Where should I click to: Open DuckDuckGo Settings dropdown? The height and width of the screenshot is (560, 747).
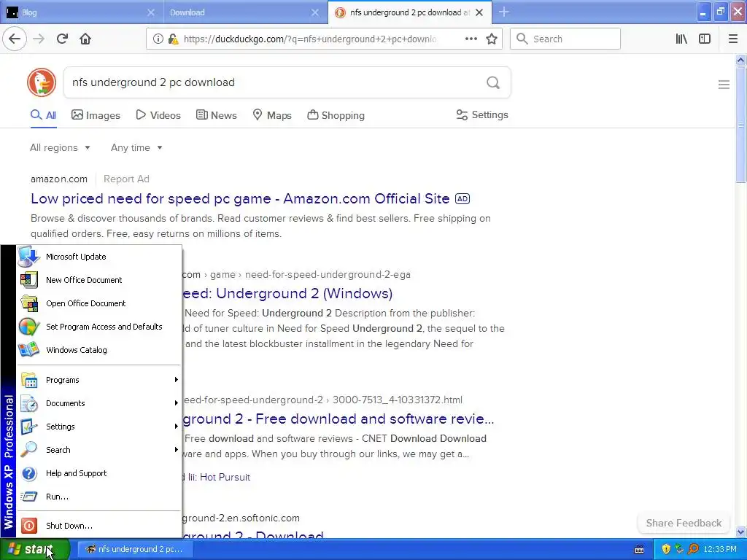coord(482,114)
